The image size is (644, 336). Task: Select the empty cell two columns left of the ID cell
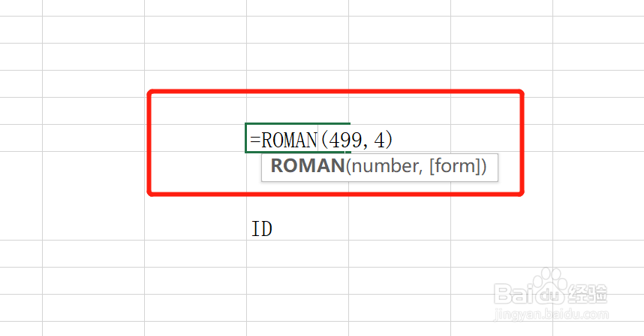coord(93,226)
